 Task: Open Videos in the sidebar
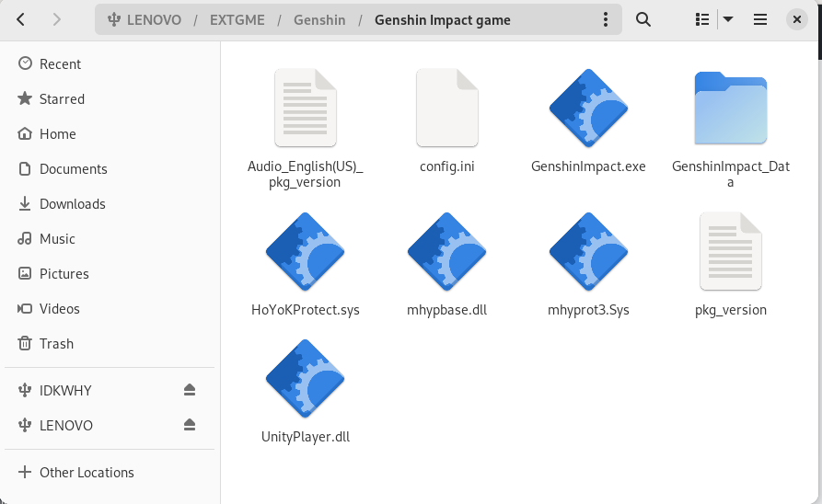(x=110, y=309)
